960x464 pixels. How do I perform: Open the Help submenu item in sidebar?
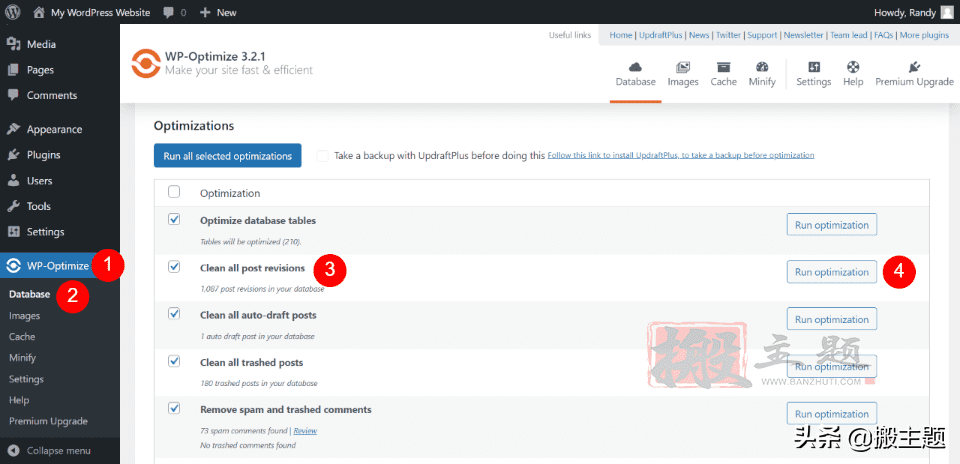[19, 400]
